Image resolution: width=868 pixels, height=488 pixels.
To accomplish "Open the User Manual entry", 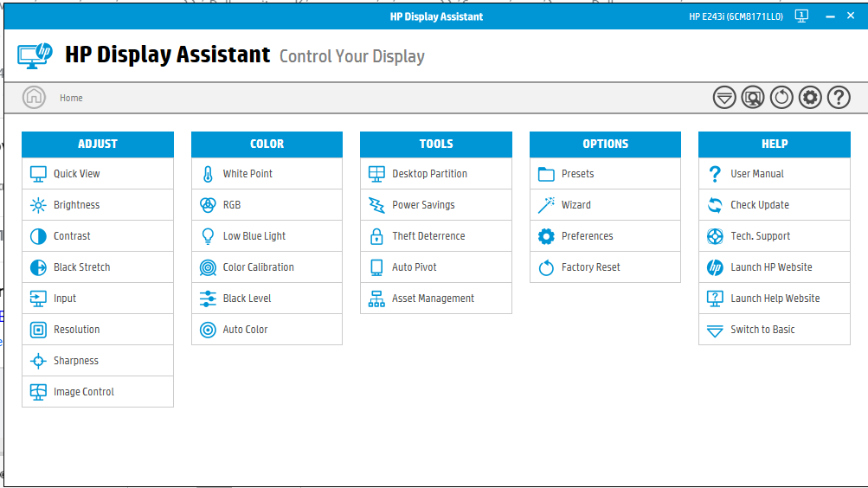I will pos(774,174).
